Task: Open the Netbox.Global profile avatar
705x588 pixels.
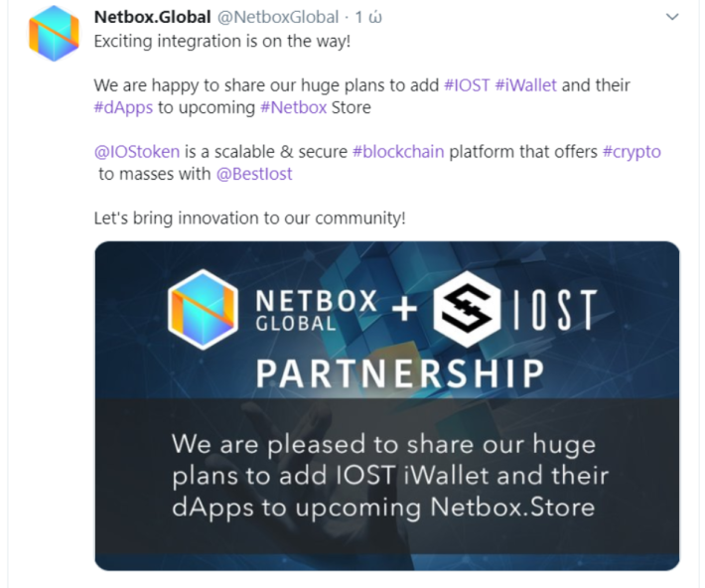Action: pos(54,34)
